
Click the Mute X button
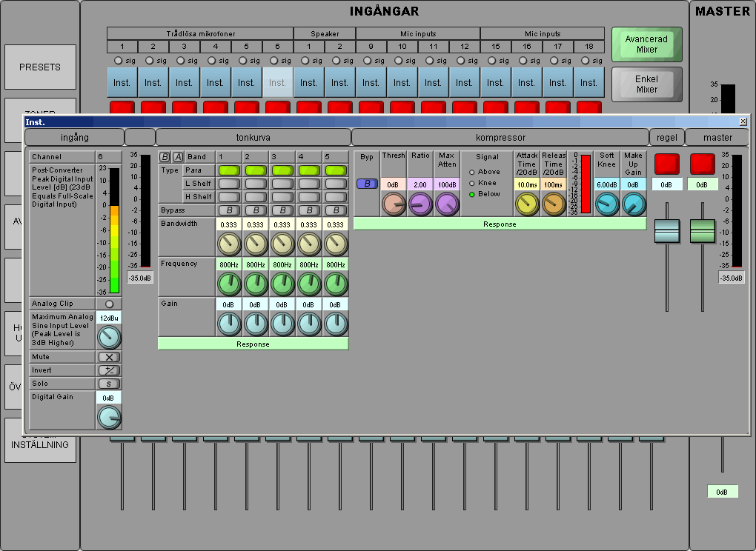tap(109, 357)
